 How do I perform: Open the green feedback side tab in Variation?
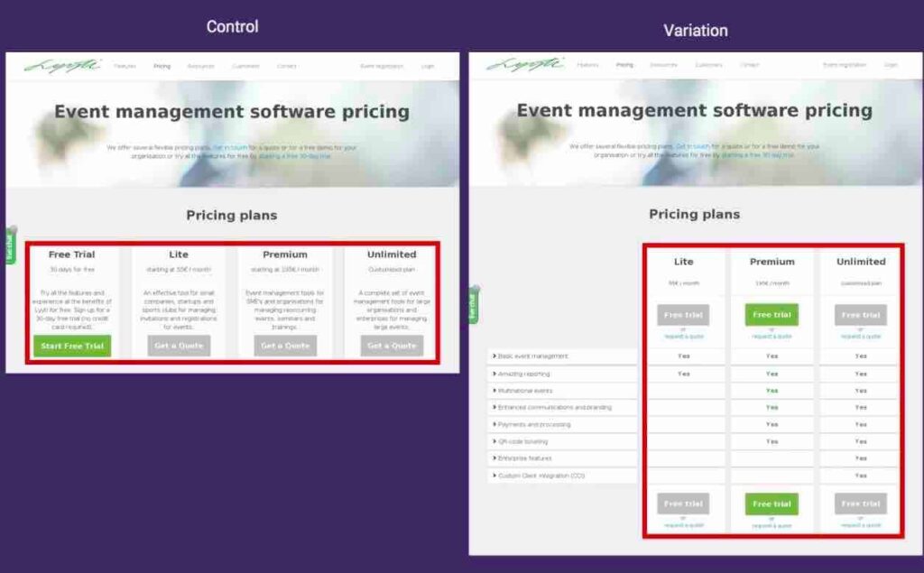[474, 306]
